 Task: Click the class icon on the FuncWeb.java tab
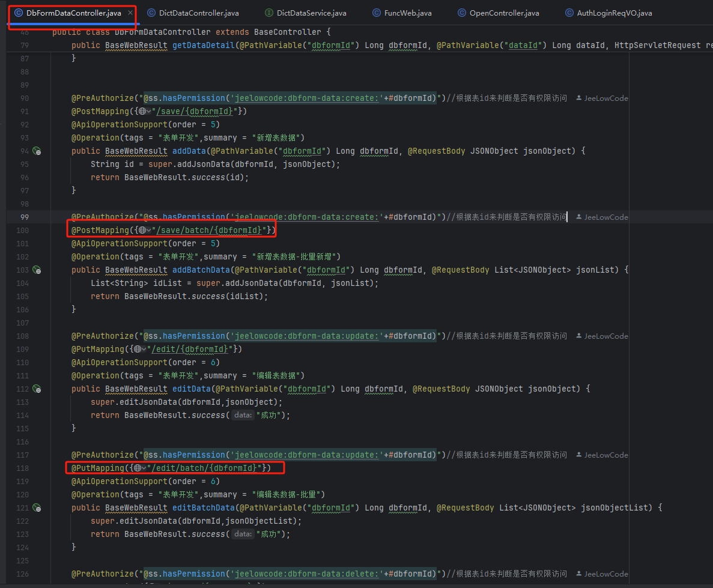[377, 13]
